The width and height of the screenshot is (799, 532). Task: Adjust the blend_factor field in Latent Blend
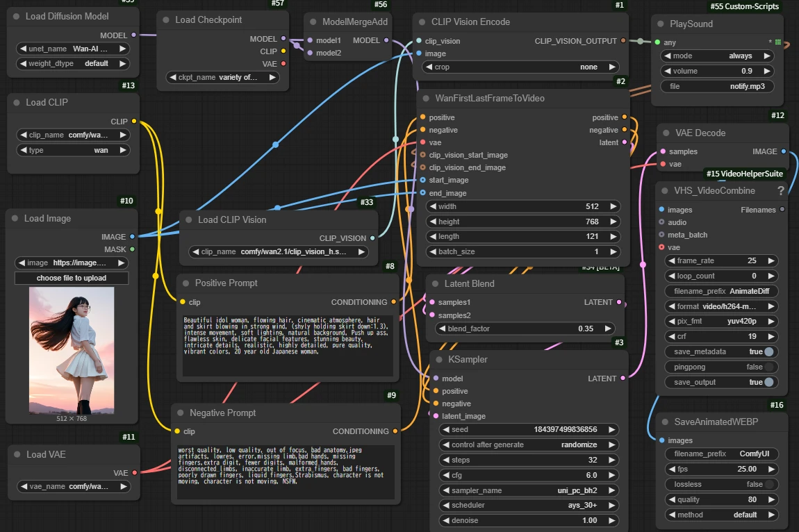[x=525, y=329]
